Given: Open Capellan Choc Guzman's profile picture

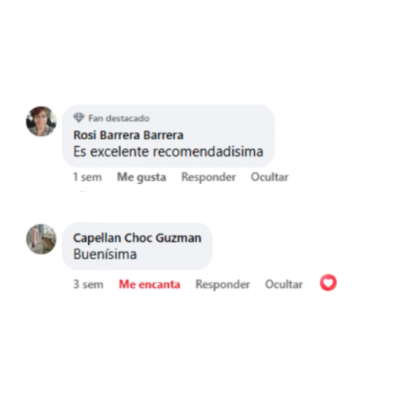Looking at the screenshot, I should pos(41,239).
